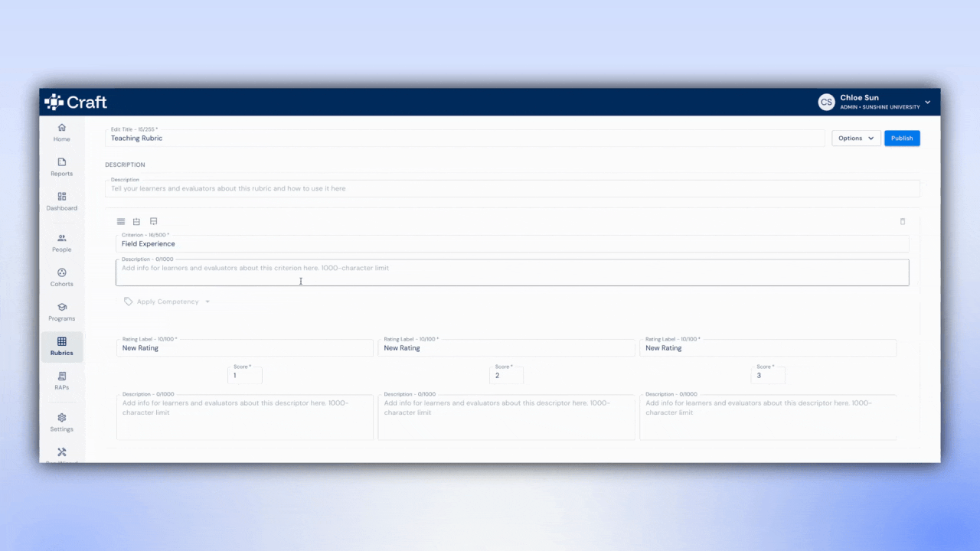Screen dimensions: 980x551
Task: Open the Home page from the sidebar
Action: (x=61, y=132)
